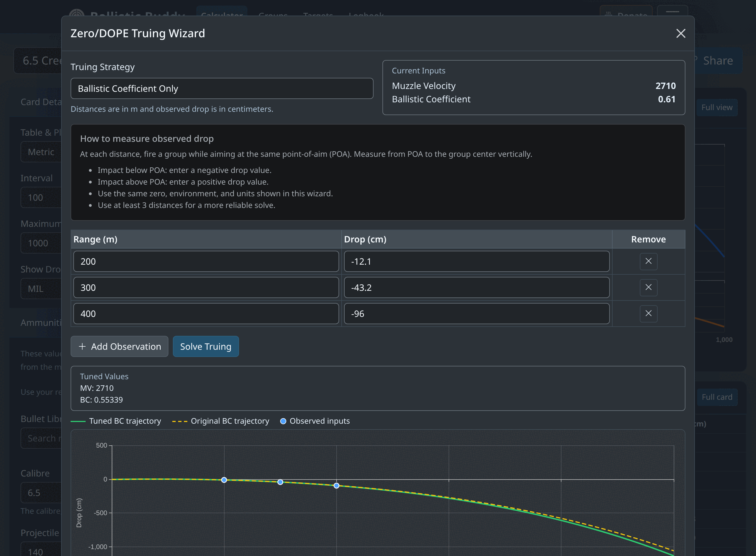Viewport: 756px width, 556px height.
Task: Click the observed data point at 400 m
Action: [337, 486]
